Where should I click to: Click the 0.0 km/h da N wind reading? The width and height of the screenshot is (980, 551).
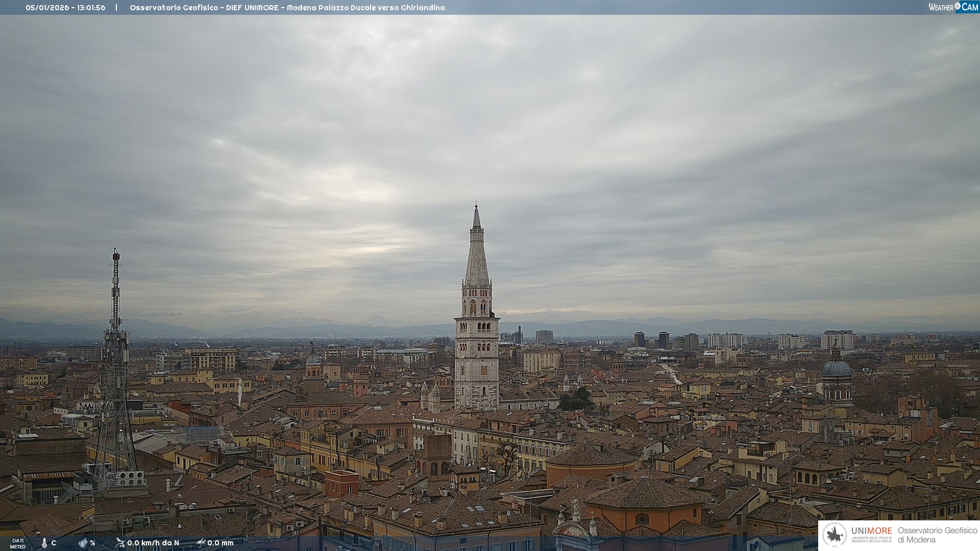tap(153, 543)
